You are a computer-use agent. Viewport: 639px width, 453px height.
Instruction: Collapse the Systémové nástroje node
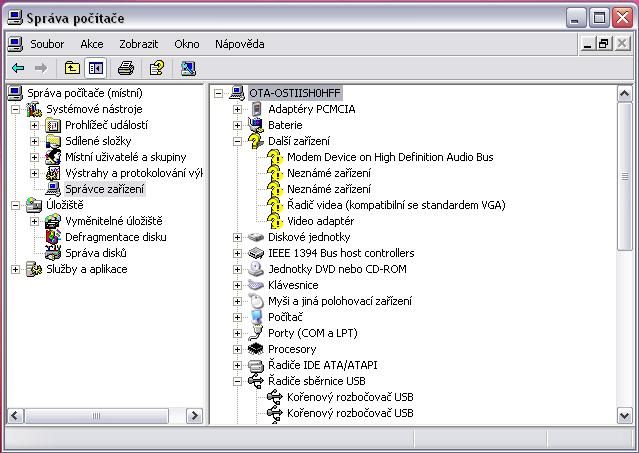pyautogui.click(x=15, y=109)
